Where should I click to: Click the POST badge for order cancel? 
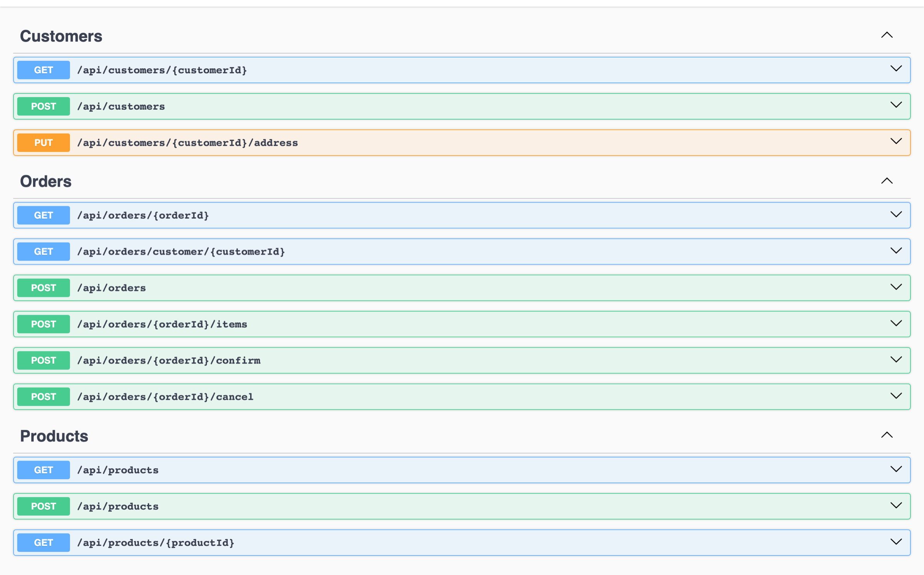coord(44,397)
